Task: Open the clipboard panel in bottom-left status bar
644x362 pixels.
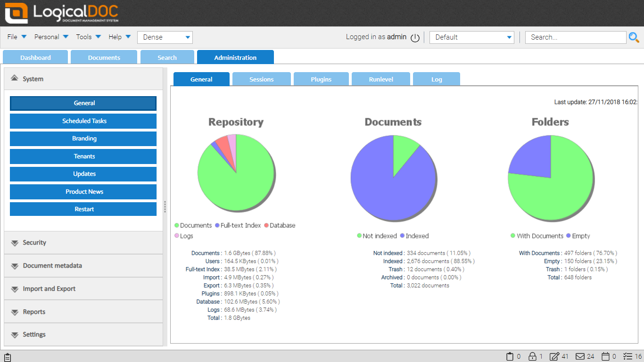Action: (7, 356)
